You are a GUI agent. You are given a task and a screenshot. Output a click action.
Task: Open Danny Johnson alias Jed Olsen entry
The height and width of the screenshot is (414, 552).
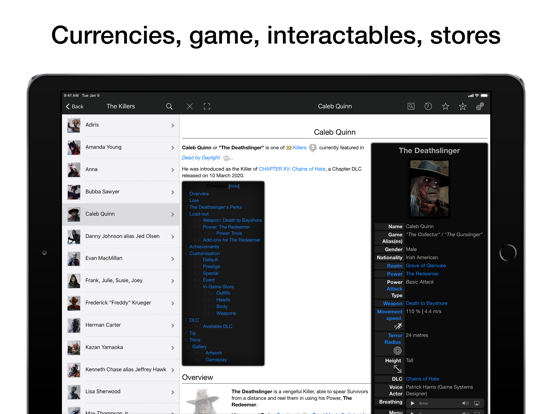pos(121,236)
